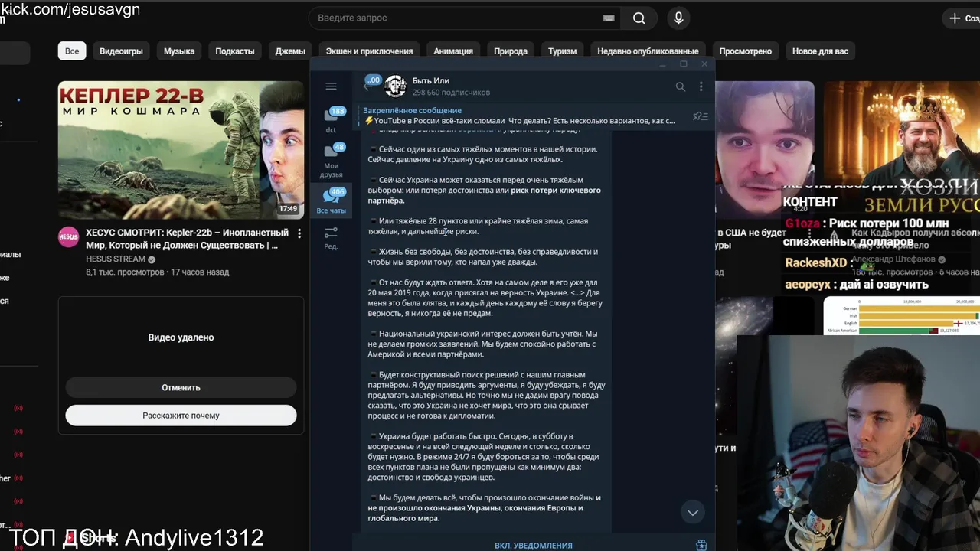Jump to bottom with the down-arrow button
The image size is (980, 551).
pyautogui.click(x=693, y=513)
